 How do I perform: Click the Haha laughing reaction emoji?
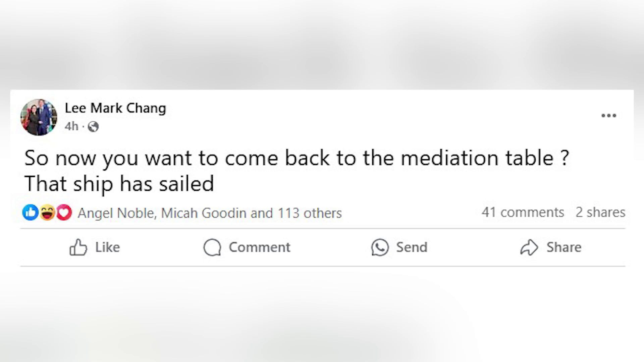[x=47, y=213]
